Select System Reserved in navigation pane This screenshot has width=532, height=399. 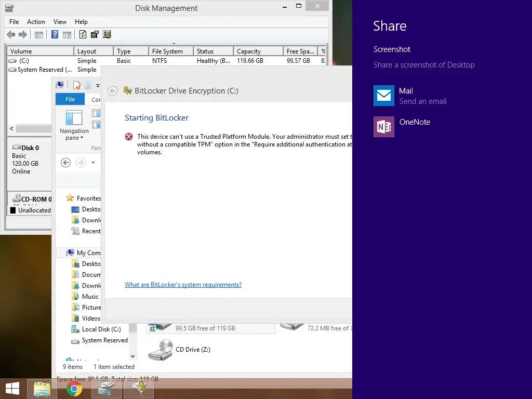click(x=100, y=340)
